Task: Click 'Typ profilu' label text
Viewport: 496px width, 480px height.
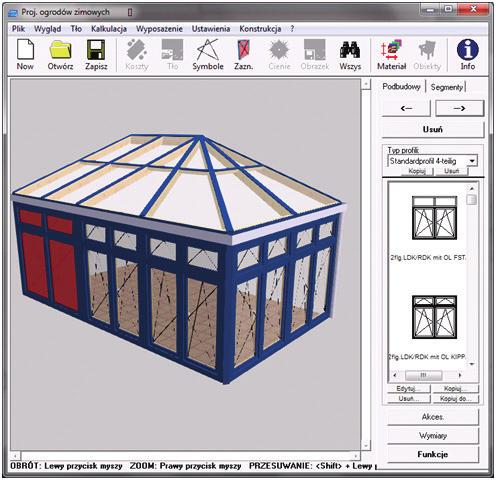Action: pos(403,150)
